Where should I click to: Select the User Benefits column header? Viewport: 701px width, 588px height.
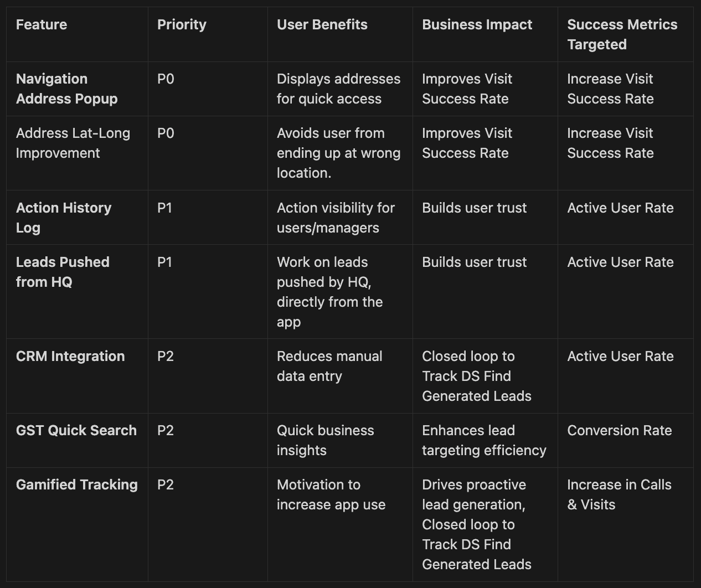pos(322,24)
